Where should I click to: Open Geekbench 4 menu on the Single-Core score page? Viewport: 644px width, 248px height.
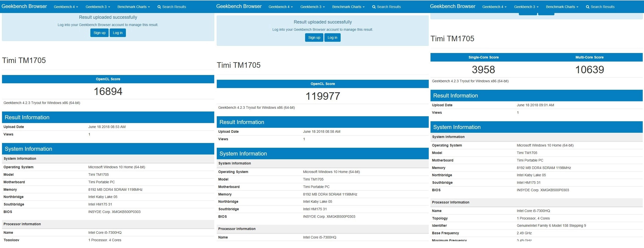(494, 7)
